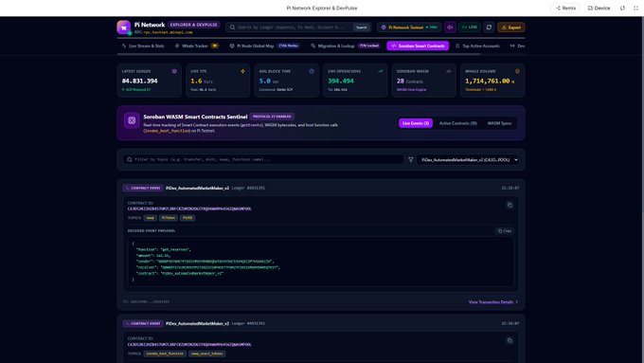Click the 'PiUSD' topic tag
644x363 pixels.
pos(188,218)
